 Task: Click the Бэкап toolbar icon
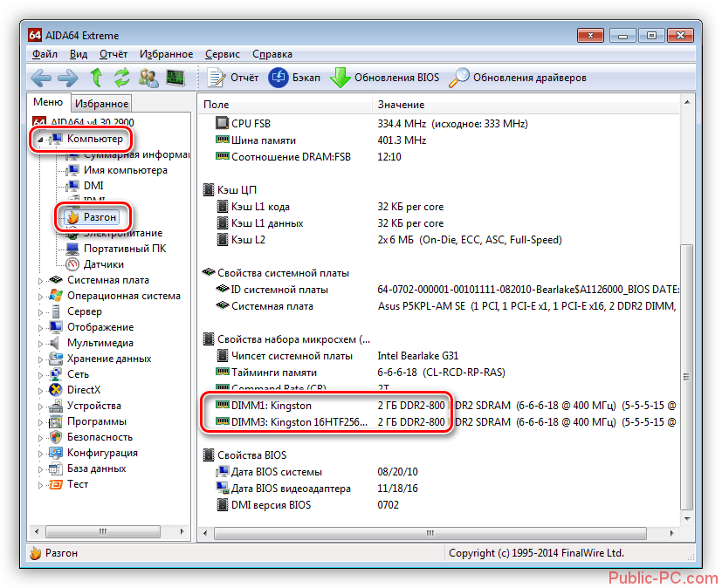(279, 78)
